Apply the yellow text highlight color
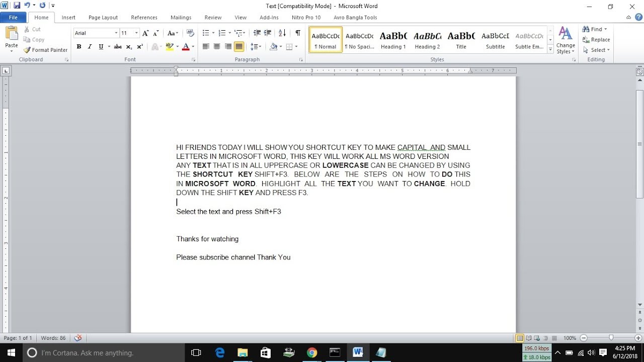644x362 pixels. pos(170,47)
